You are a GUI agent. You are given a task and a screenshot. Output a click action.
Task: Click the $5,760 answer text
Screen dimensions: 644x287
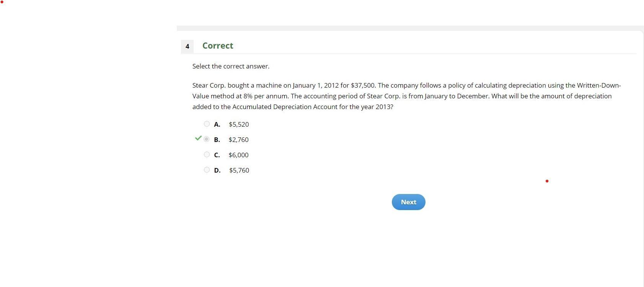coord(239,170)
